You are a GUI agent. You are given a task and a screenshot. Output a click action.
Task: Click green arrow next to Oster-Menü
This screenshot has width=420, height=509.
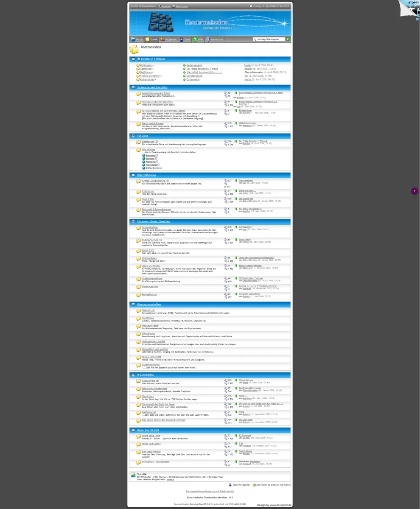pos(185,79)
